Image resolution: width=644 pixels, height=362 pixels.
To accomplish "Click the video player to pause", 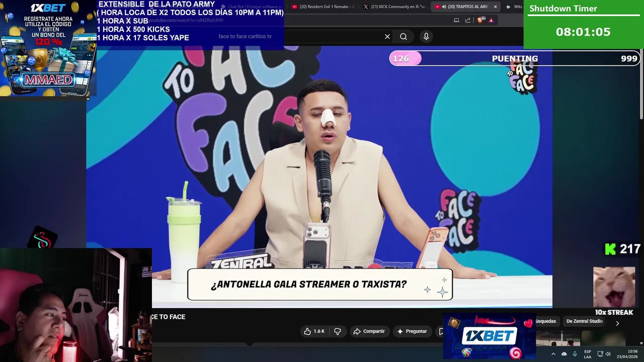I will coord(319,176).
